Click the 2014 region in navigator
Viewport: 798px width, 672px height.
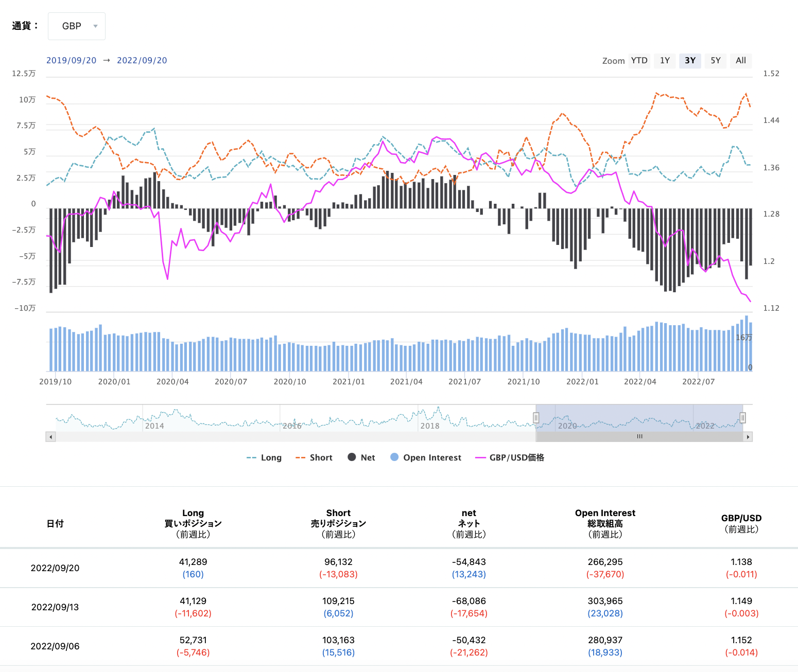[x=154, y=426]
